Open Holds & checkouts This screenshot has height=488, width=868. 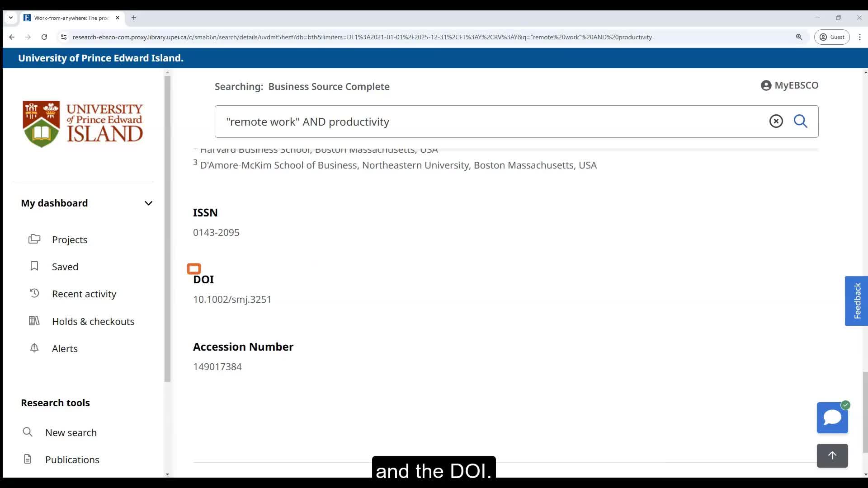pyautogui.click(x=93, y=321)
